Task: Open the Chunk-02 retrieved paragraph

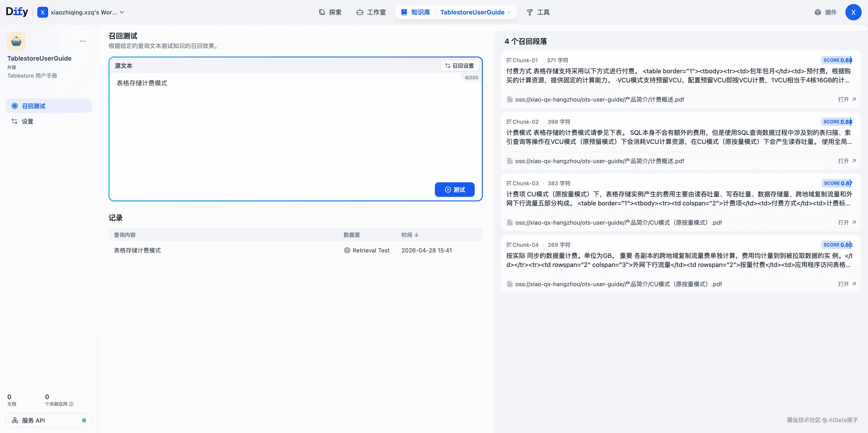Action: click(681, 141)
